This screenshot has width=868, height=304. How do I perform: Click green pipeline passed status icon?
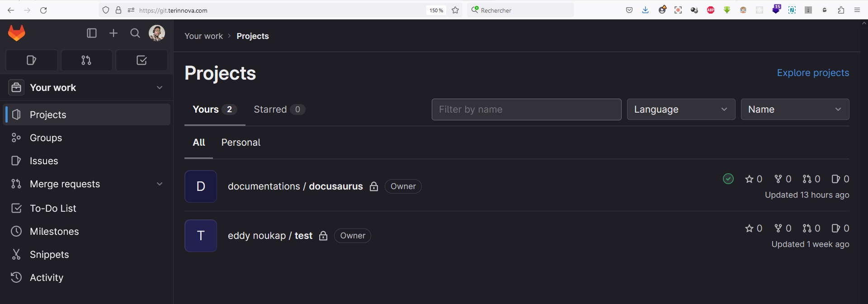pyautogui.click(x=728, y=179)
